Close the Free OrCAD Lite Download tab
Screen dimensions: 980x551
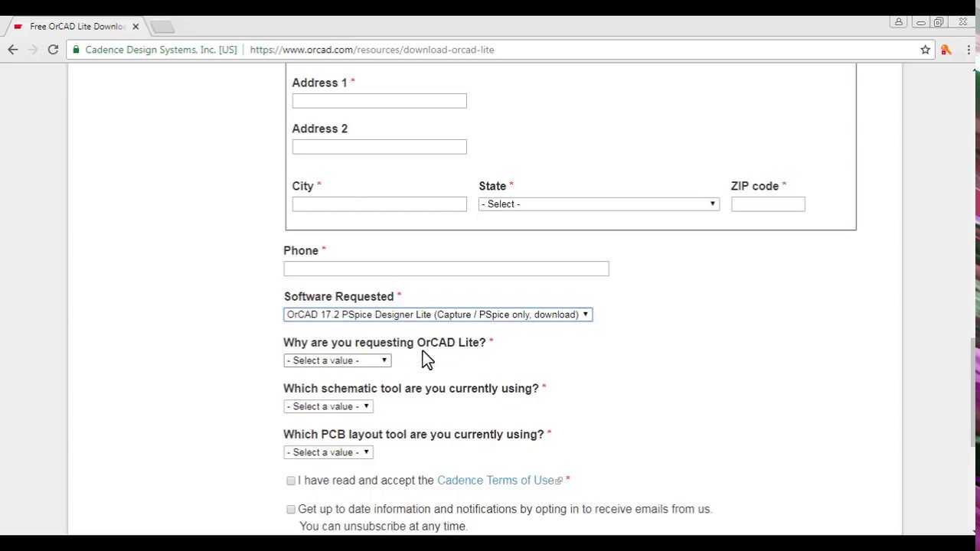pyautogui.click(x=136, y=26)
